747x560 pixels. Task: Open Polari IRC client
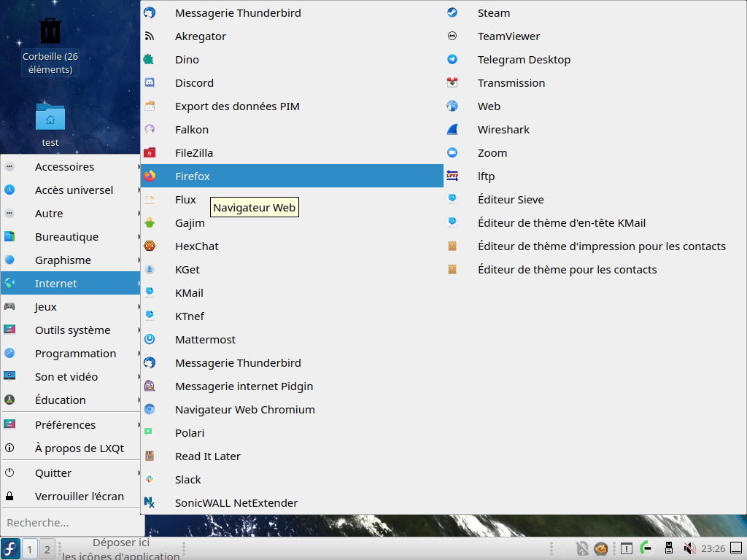(x=292, y=433)
